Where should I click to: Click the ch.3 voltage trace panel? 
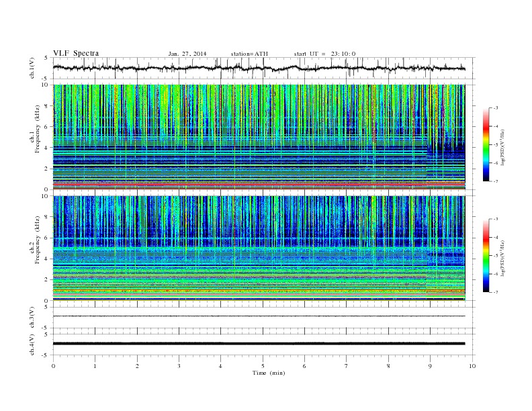click(x=264, y=318)
